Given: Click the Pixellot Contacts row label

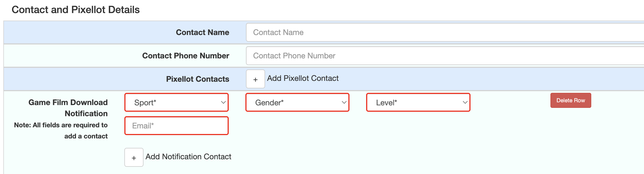Looking at the screenshot, I should 198,79.
